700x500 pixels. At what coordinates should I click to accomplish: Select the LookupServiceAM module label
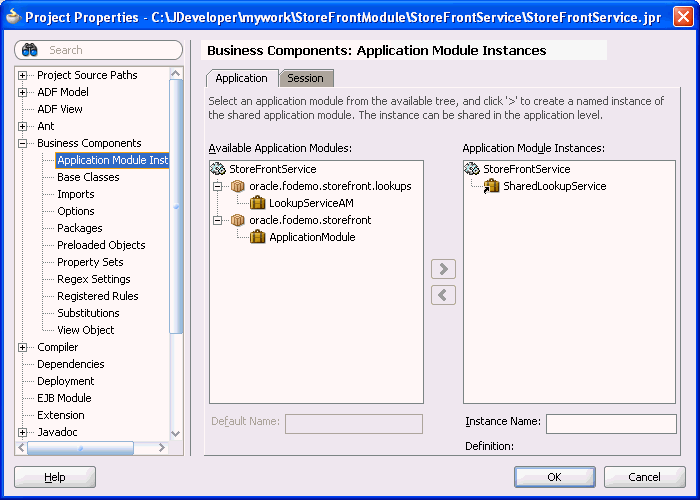[x=311, y=203]
